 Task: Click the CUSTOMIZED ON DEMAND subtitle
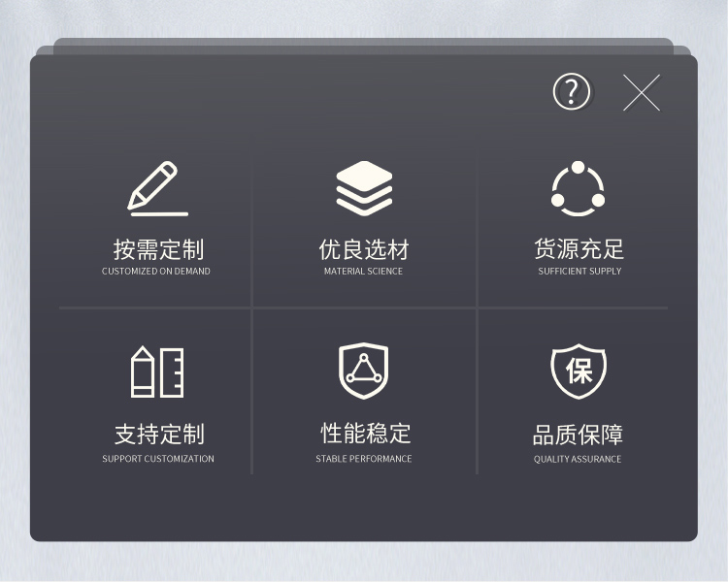tap(156, 271)
